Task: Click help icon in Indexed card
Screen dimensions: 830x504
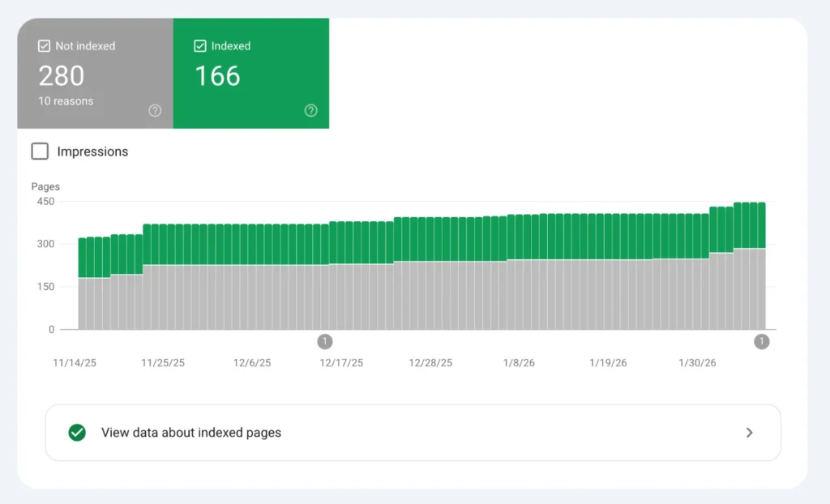Action: pyautogui.click(x=310, y=111)
